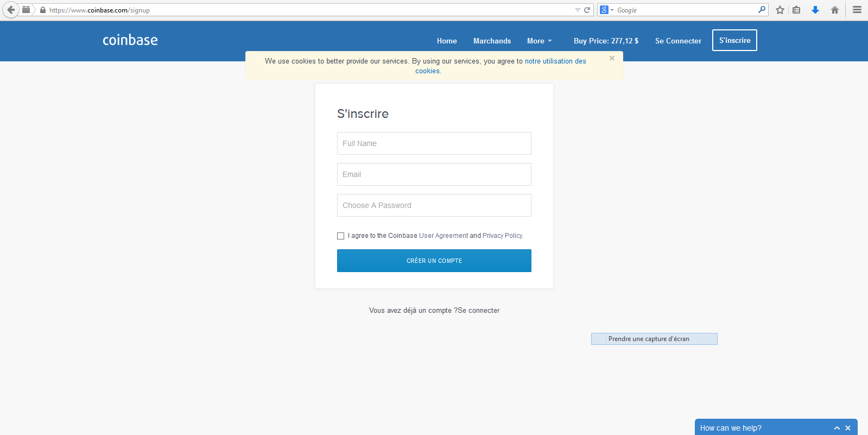Viewport: 868px width, 435px height.
Task: Click the Se connecter link below the form
Action: click(x=479, y=311)
